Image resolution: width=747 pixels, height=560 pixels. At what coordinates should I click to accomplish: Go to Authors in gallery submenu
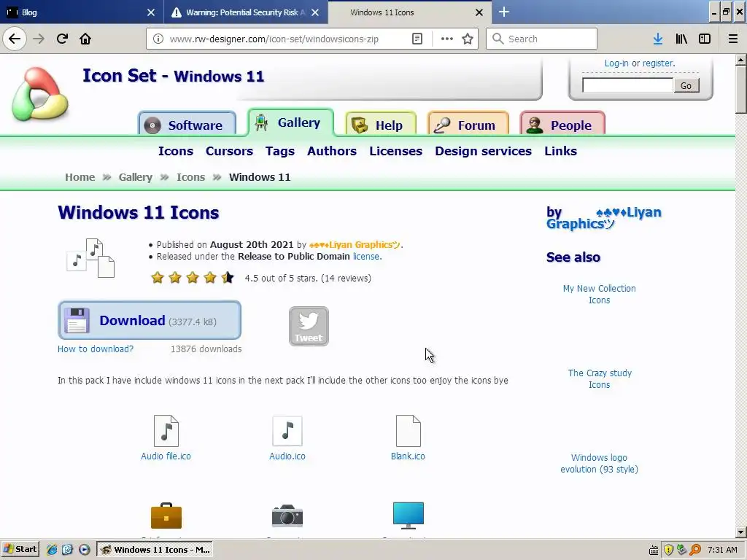332,151
